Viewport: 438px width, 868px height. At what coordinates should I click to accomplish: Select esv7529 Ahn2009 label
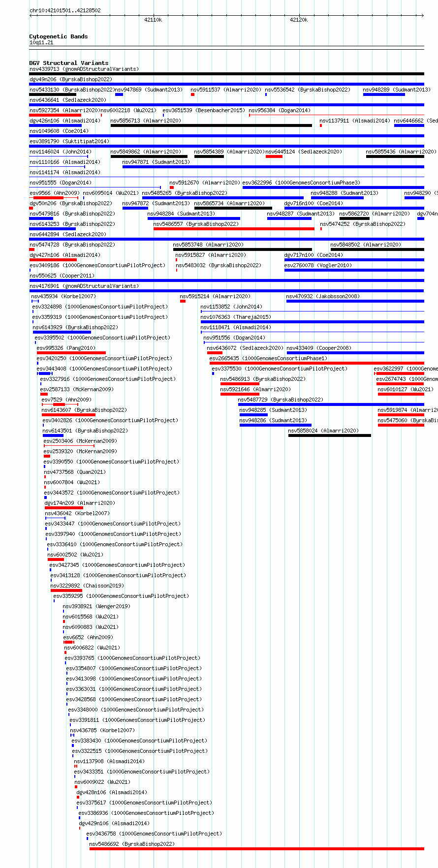tap(66, 400)
